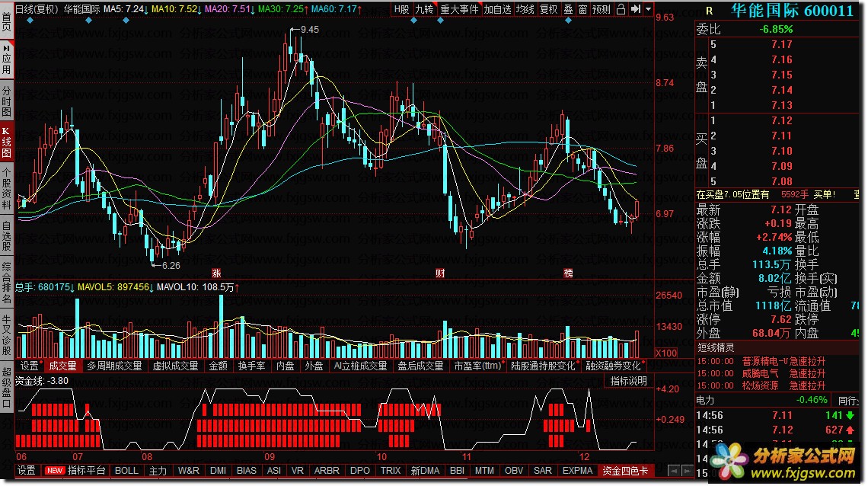
Task: Toggle H股 view button
Action: [x=401, y=9]
